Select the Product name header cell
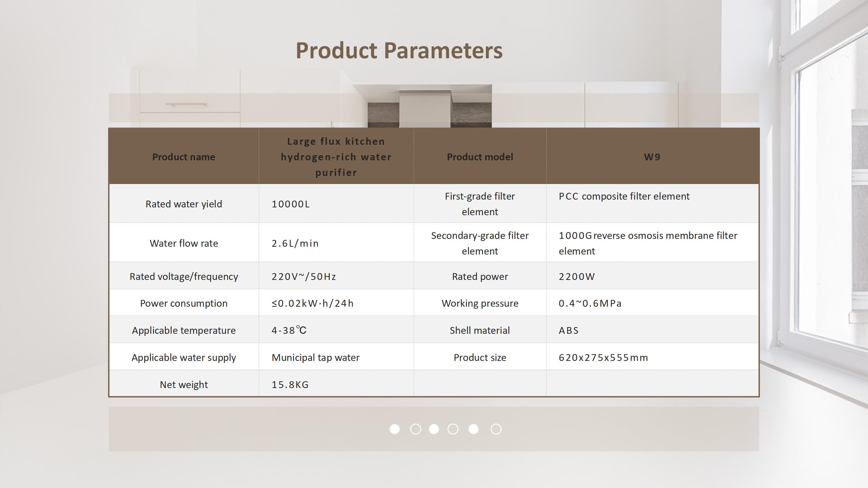This screenshot has width=868, height=488. pyautogui.click(x=183, y=157)
